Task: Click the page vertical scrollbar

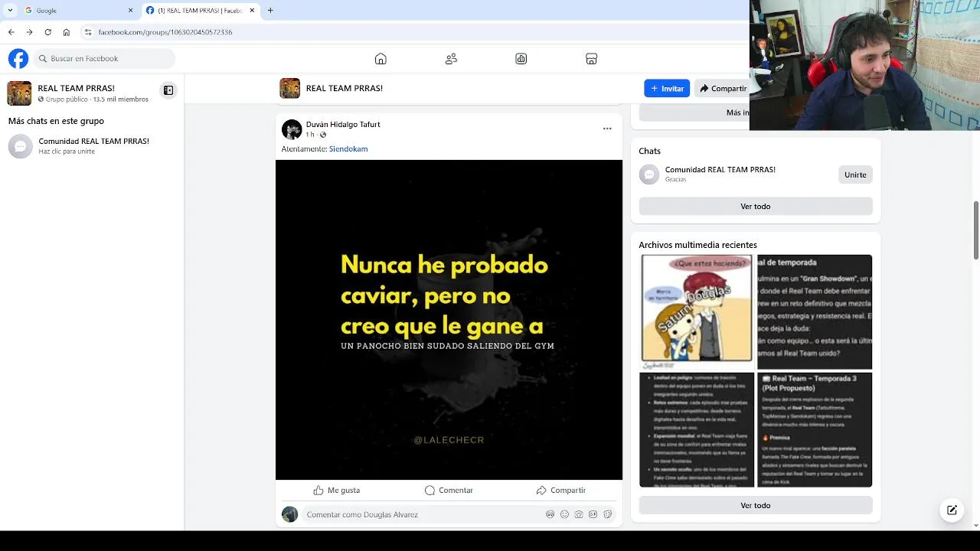Action: 975,230
